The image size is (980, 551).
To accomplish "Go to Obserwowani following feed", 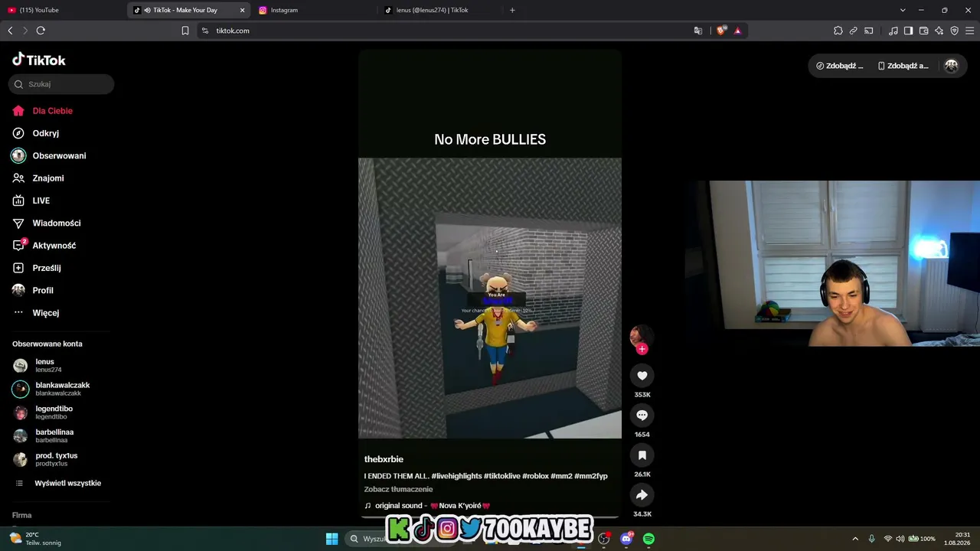I will [x=49, y=155].
